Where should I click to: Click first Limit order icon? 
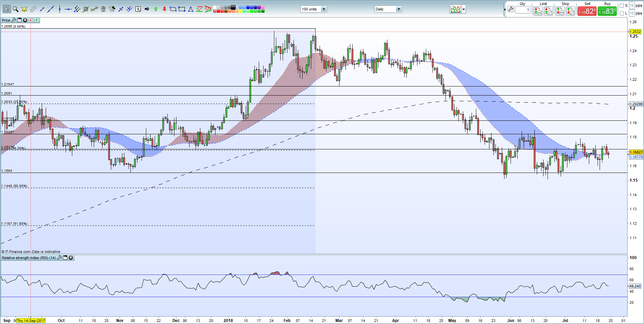538,11
